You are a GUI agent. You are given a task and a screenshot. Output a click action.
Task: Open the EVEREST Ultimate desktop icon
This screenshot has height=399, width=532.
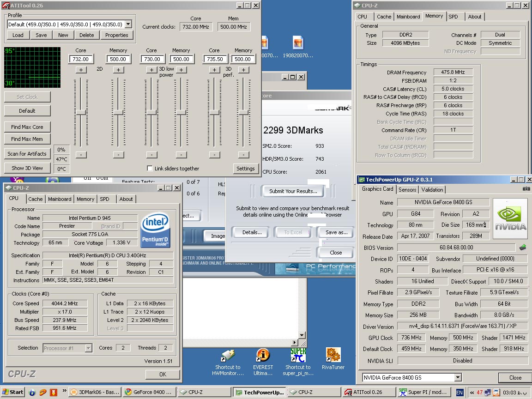tap(263, 363)
